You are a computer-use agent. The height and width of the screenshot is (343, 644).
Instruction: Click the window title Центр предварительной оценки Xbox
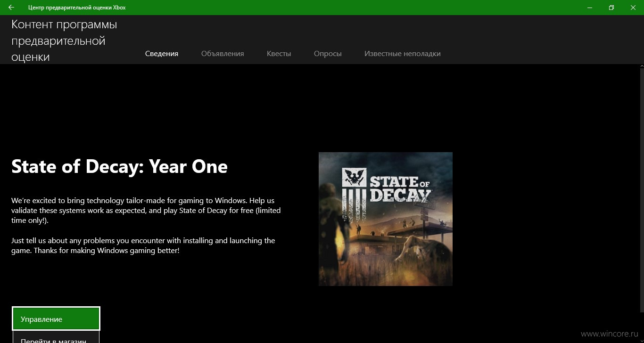click(77, 8)
